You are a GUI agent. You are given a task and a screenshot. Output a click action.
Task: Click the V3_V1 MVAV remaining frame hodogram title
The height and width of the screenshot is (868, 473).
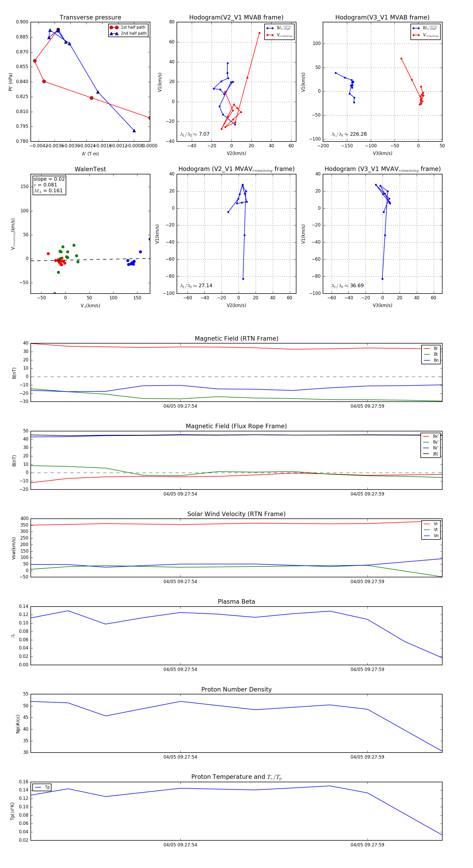click(382, 169)
